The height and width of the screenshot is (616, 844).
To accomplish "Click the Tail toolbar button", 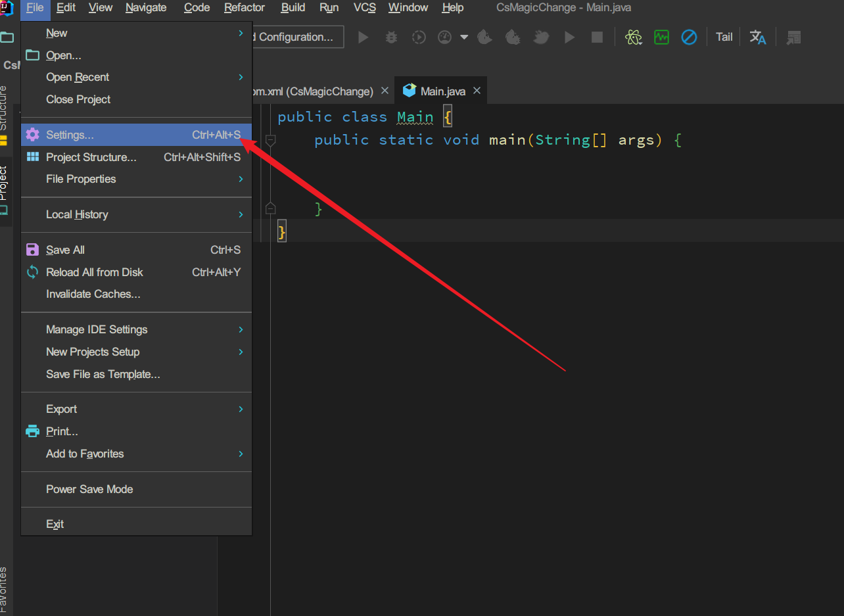I will [724, 37].
